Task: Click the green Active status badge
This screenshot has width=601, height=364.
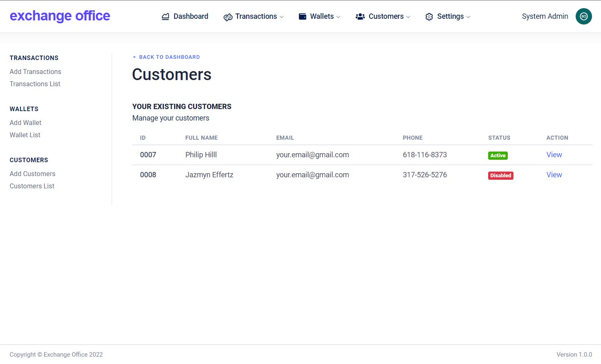Action: [x=498, y=156]
